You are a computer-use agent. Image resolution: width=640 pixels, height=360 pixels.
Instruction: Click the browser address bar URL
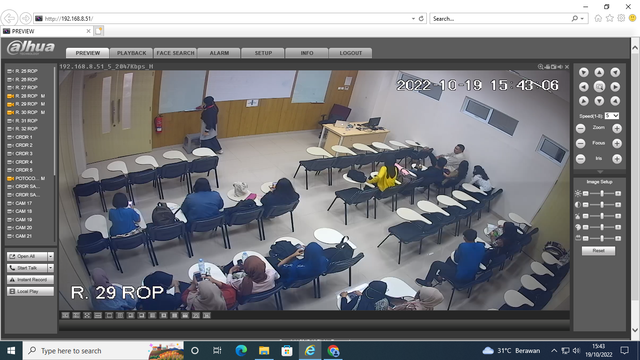[69, 19]
